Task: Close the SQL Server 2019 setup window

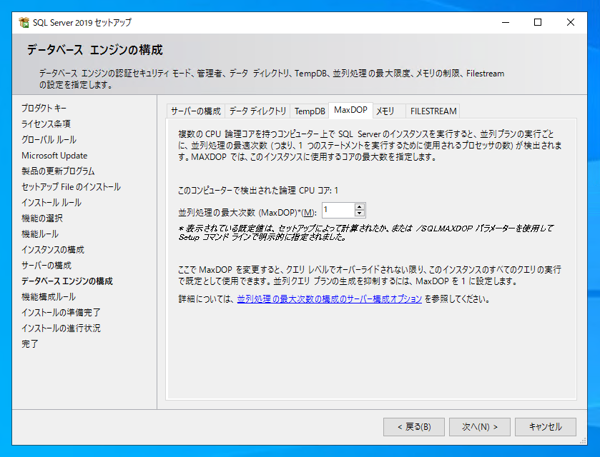Action: pos(570,23)
